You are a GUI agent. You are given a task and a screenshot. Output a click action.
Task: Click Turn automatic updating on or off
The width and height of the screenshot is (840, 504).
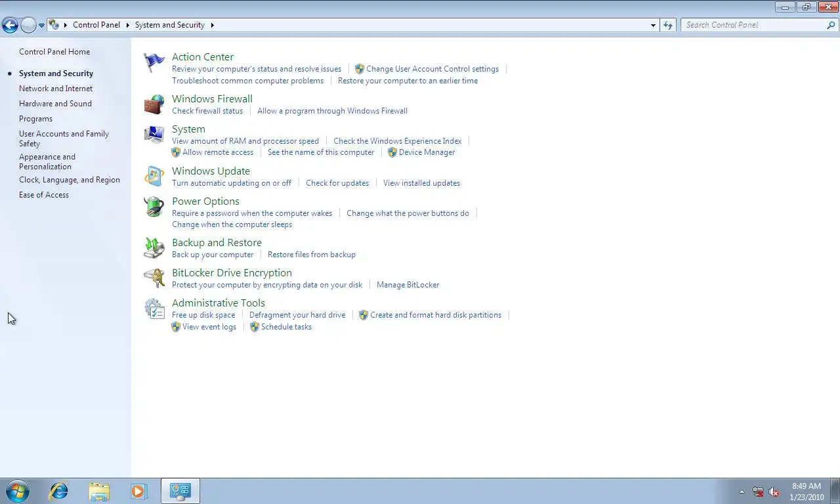(x=232, y=183)
